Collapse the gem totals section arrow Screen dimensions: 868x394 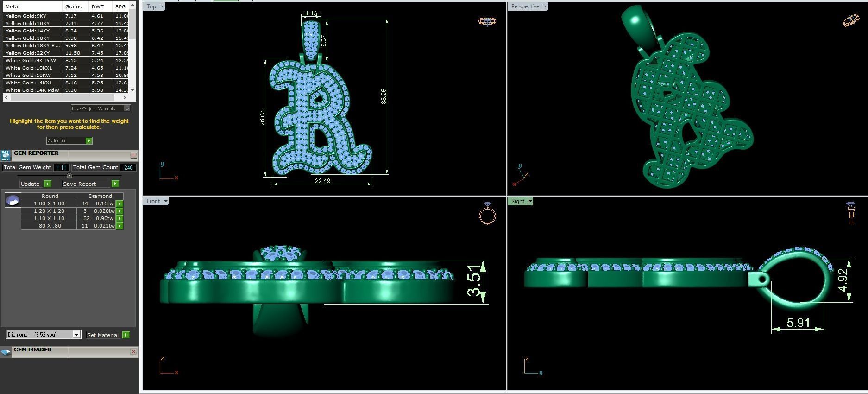tap(69, 176)
